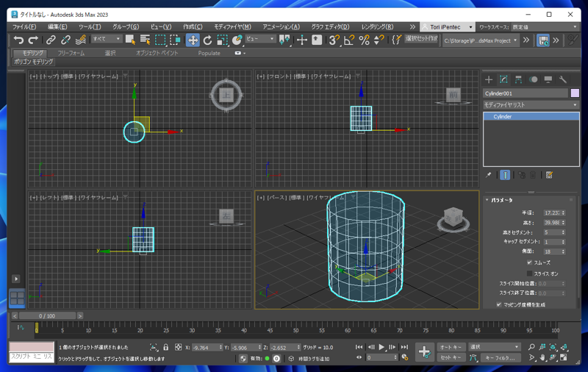Click the 高さセグメント spinner arrows

click(563, 232)
